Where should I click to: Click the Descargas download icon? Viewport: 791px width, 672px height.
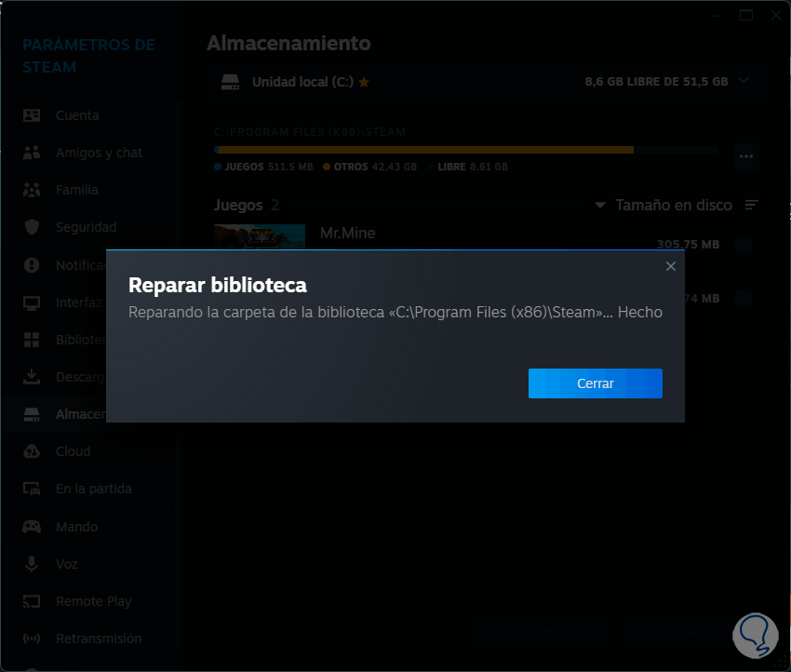click(x=32, y=377)
